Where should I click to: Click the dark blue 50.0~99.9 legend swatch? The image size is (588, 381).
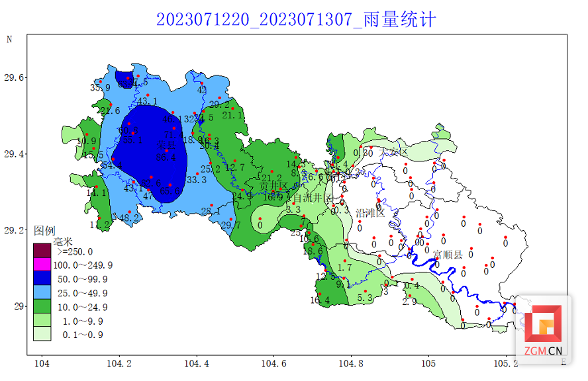pyautogui.click(x=42, y=278)
